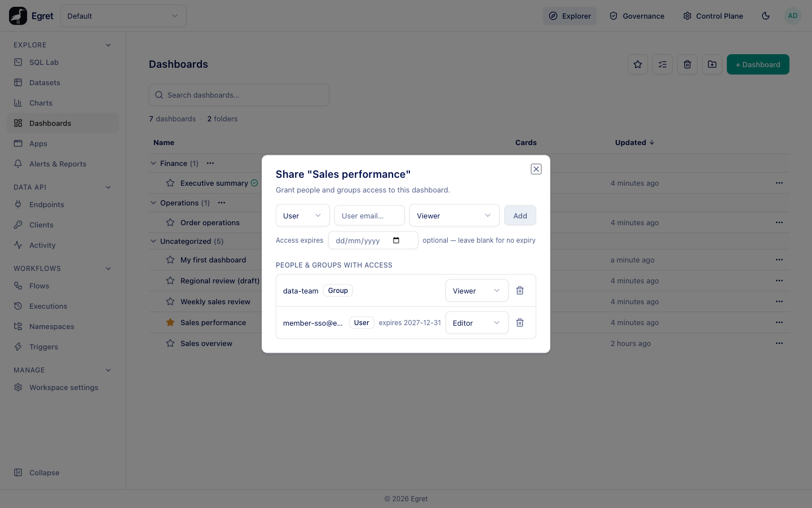Open the calendar picker in Access expires field

(396, 240)
